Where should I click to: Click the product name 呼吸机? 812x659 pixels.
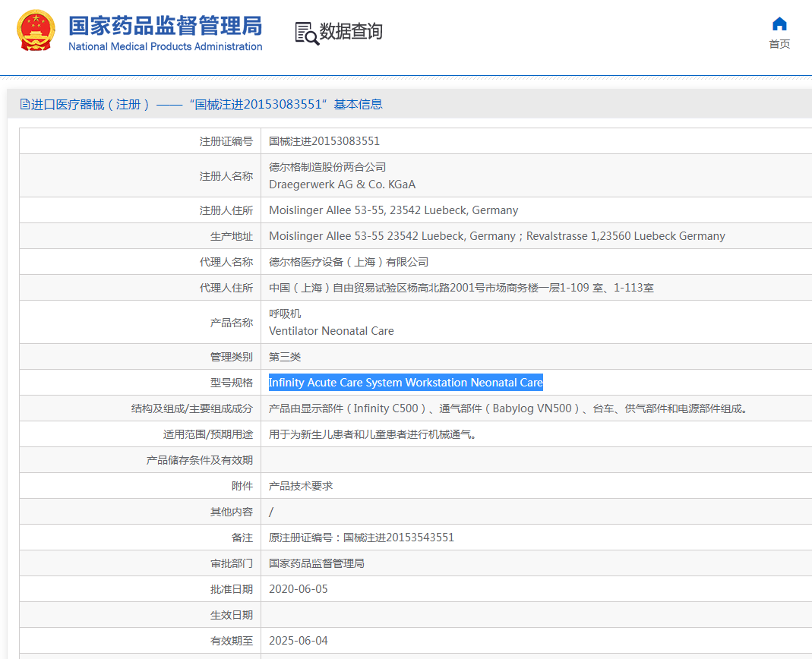click(285, 314)
